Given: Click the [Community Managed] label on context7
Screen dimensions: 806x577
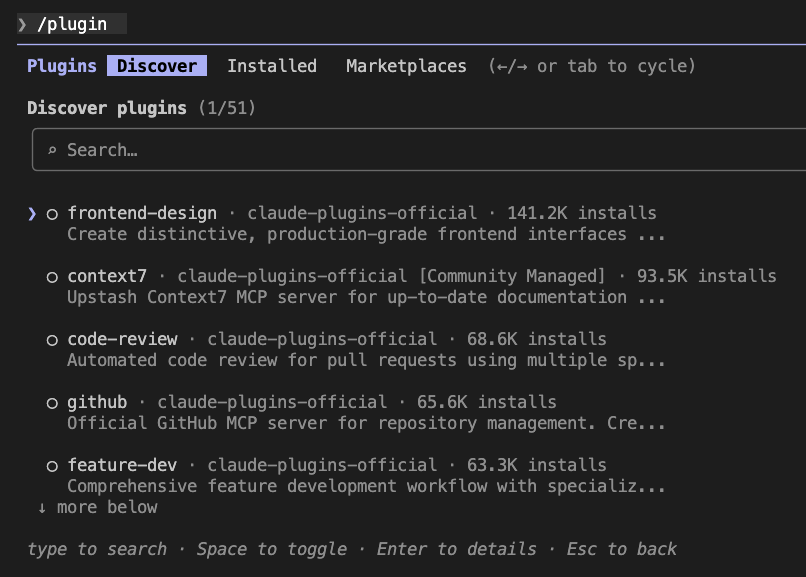Looking at the screenshot, I should pos(512,276).
